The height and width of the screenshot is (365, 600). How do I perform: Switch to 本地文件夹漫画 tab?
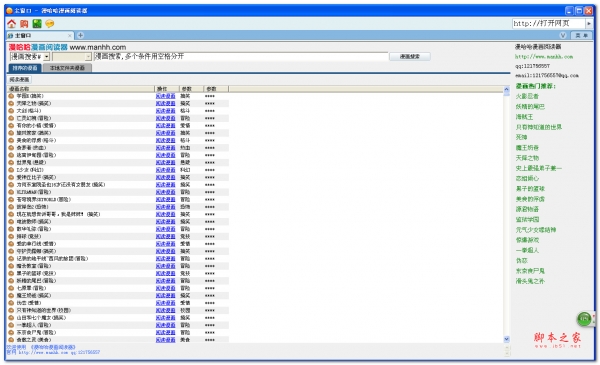coord(67,68)
